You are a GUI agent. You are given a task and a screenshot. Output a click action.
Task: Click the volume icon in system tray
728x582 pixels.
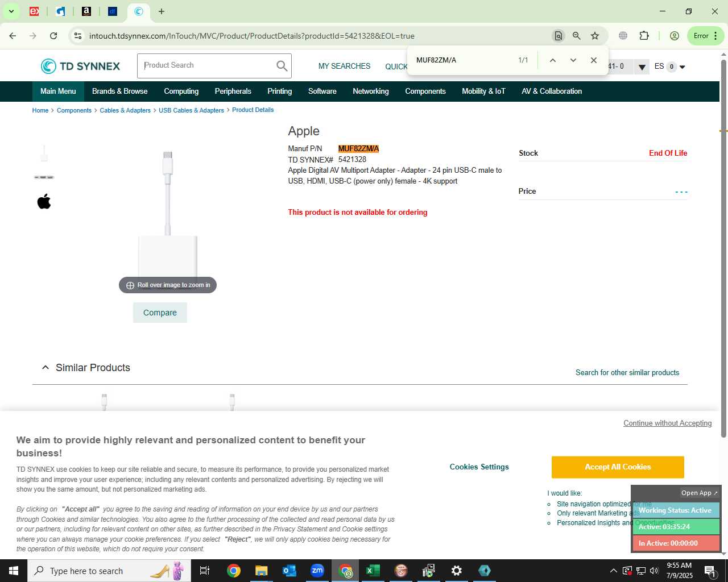tap(654, 571)
